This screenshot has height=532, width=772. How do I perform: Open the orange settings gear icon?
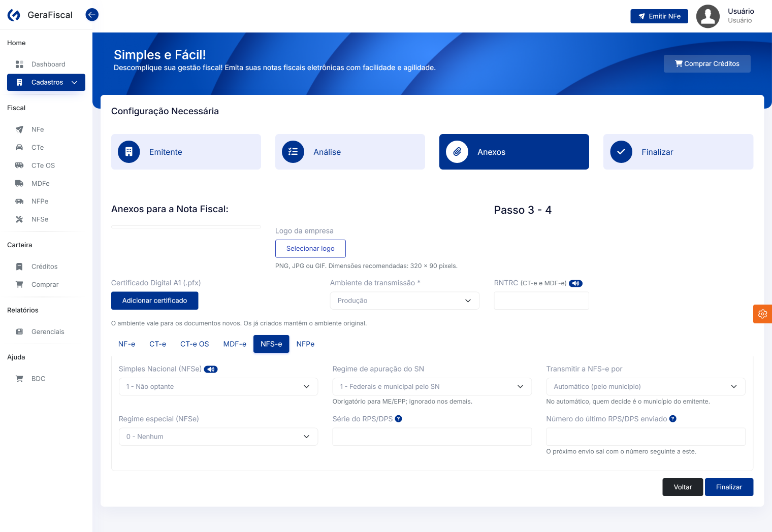[762, 314]
